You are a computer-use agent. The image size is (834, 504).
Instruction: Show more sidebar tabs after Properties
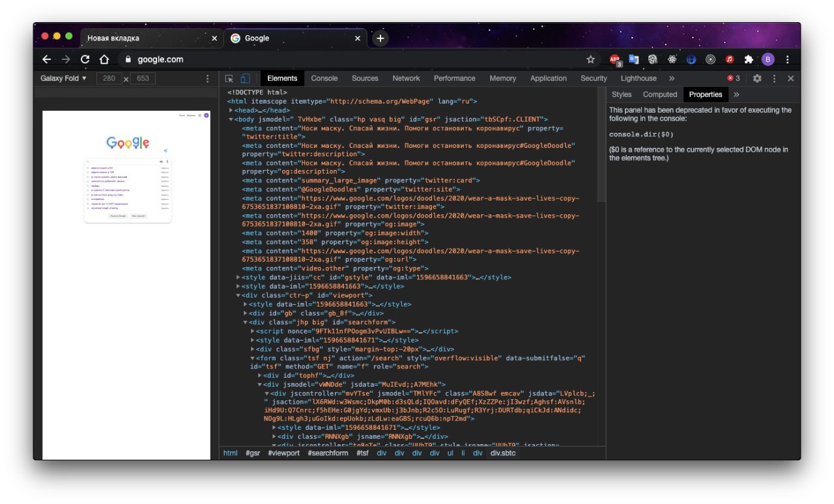click(x=736, y=94)
